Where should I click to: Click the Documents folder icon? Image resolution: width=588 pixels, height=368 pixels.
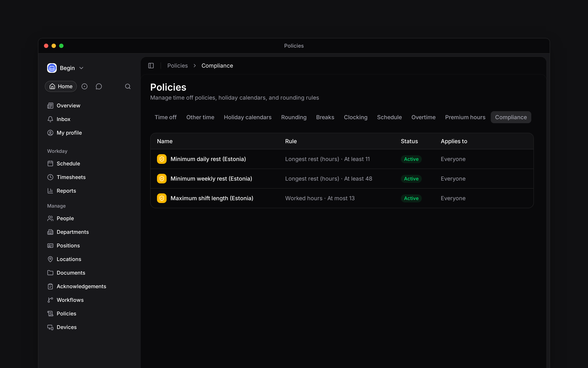click(50, 273)
